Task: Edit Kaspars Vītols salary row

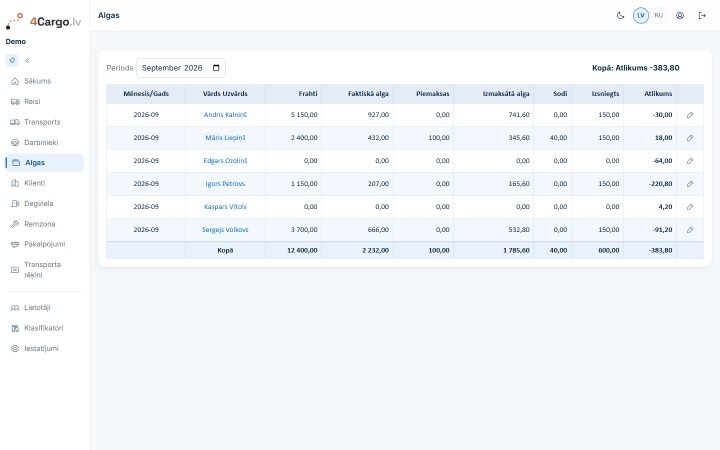Action: (x=690, y=207)
